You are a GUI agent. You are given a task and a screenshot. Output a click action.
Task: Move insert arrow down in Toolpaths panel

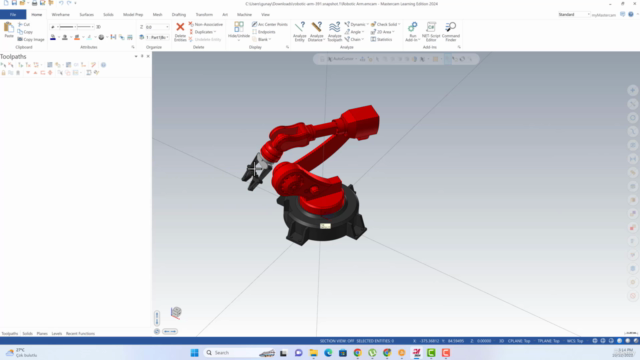tap(28, 73)
